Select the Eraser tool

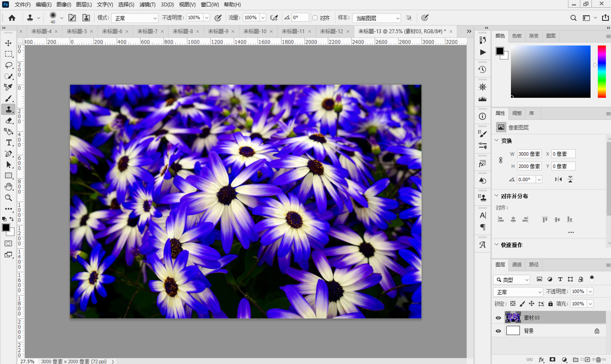point(9,120)
